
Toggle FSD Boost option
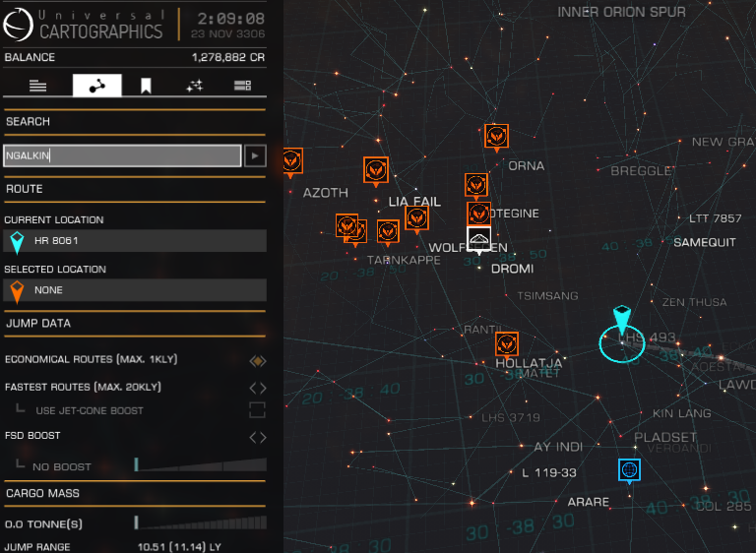pyautogui.click(x=258, y=437)
